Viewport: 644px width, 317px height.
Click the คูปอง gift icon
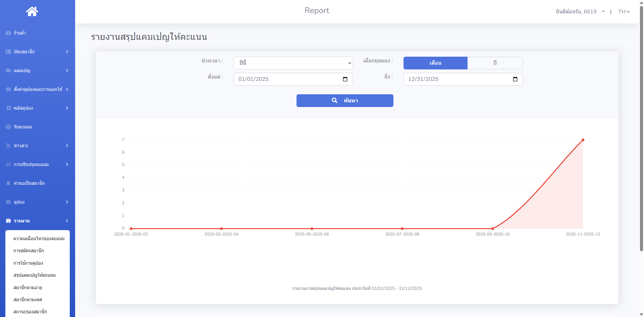pos(8,202)
